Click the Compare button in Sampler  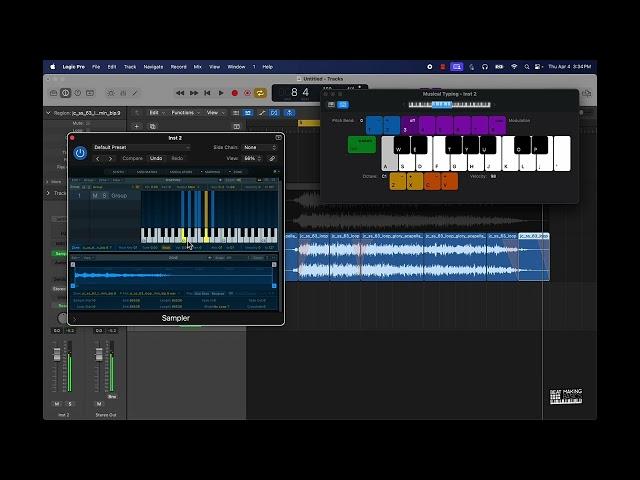tap(133, 158)
